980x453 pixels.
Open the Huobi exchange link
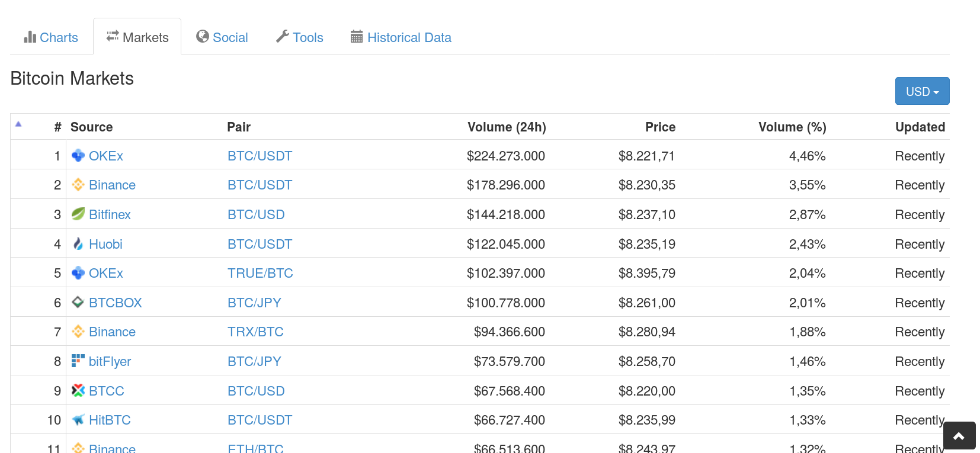tap(105, 244)
